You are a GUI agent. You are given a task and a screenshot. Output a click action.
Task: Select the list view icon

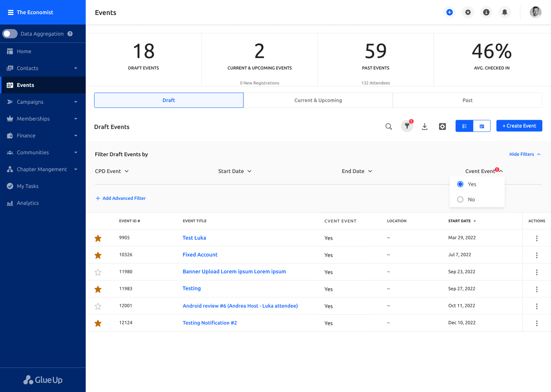click(464, 126)
